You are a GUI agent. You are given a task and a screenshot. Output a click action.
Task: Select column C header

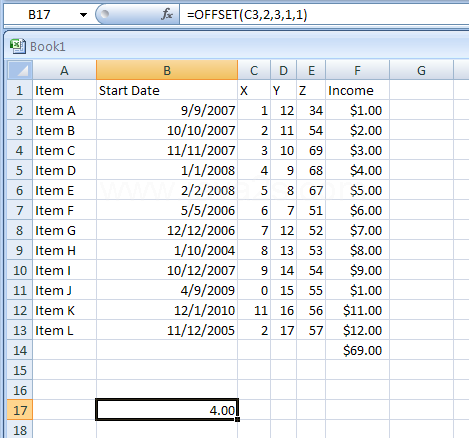pos(254,70)
